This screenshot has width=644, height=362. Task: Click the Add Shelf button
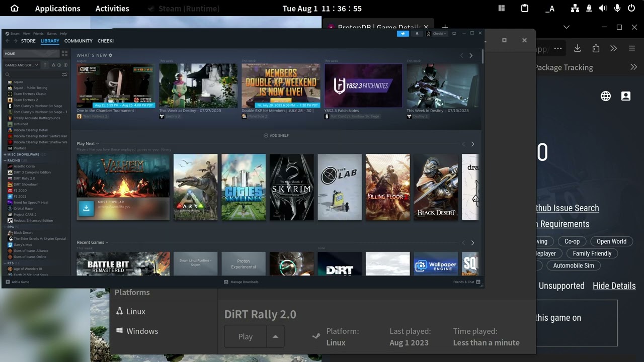click(x=276, y=135)
